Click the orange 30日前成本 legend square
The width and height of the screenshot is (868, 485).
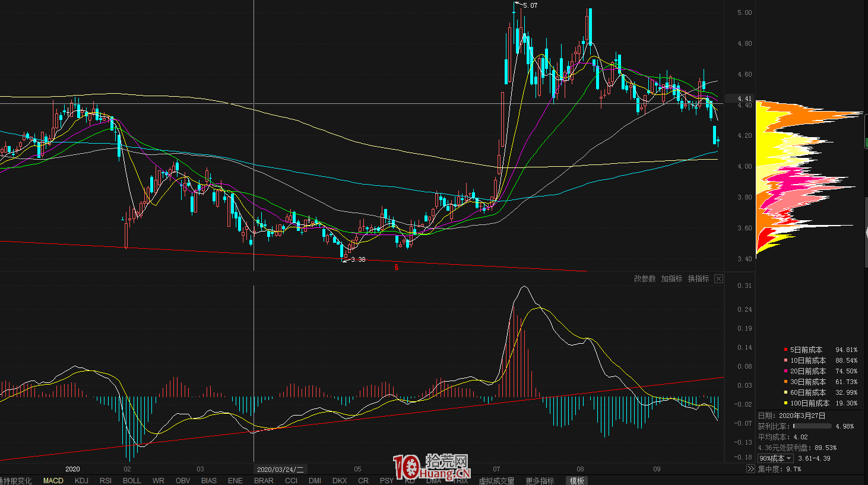785,382
